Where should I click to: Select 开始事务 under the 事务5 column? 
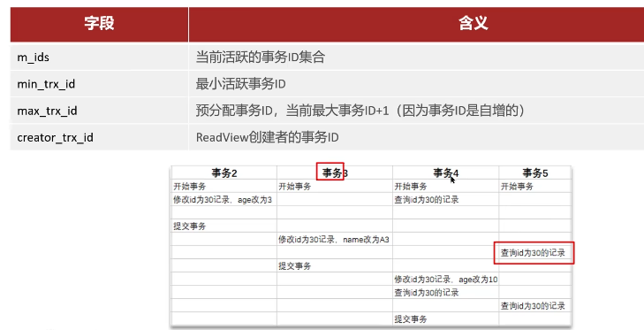tap(517, 187)
